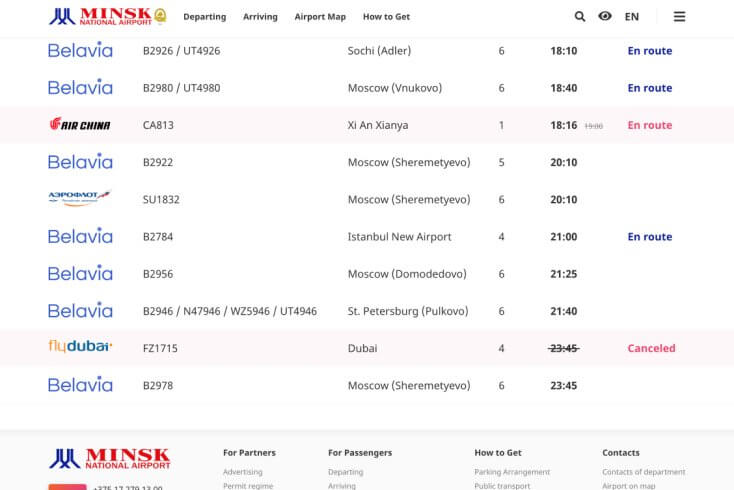Open the search magnifier icon
Viewport: 734px width, 490px height.
(x=580, y=16)
